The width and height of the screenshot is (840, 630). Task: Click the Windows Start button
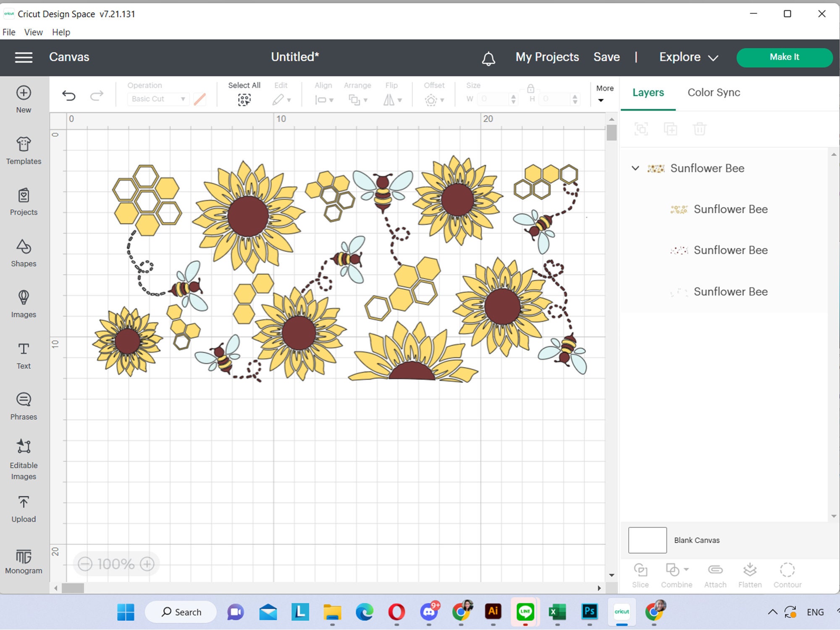(126, 612)
